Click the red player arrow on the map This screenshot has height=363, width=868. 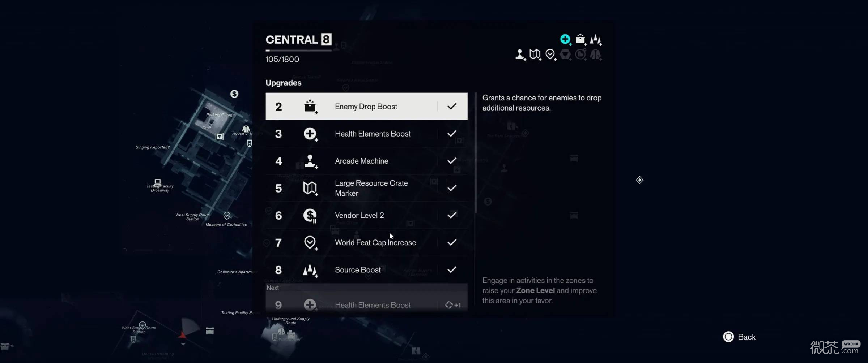click(182, 335)
